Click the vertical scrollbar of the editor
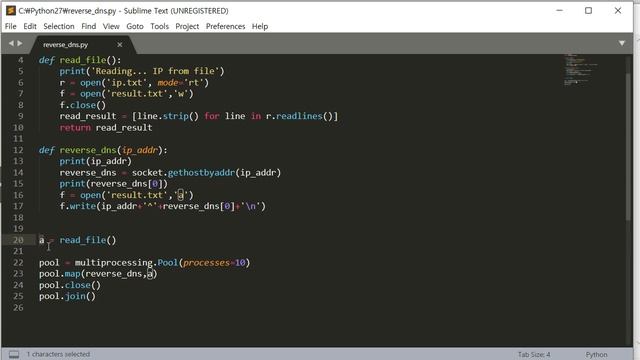The width and height of the screenshot is (640, 360). [x=629, y=147]
